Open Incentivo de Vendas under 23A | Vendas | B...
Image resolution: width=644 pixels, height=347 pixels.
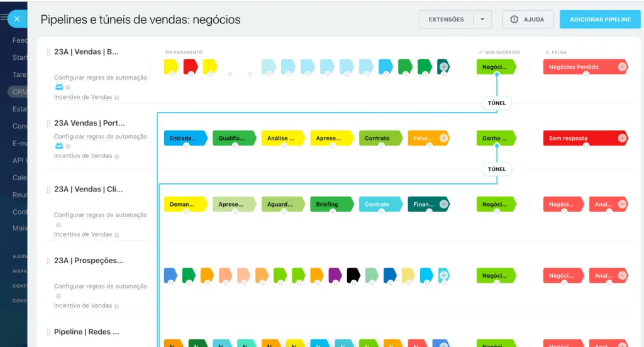click(x=83, y=97)
